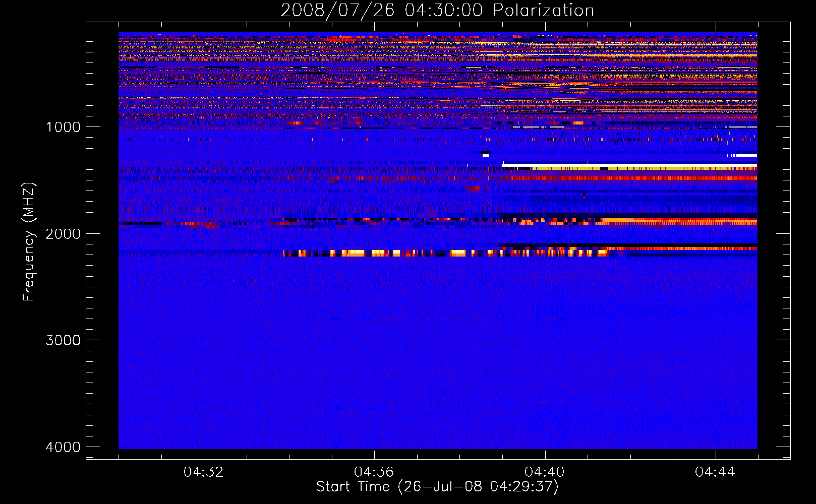Click the 1000 frequency tick label
The width and height of the screenshot is (816, 504).
click(64, 127)
